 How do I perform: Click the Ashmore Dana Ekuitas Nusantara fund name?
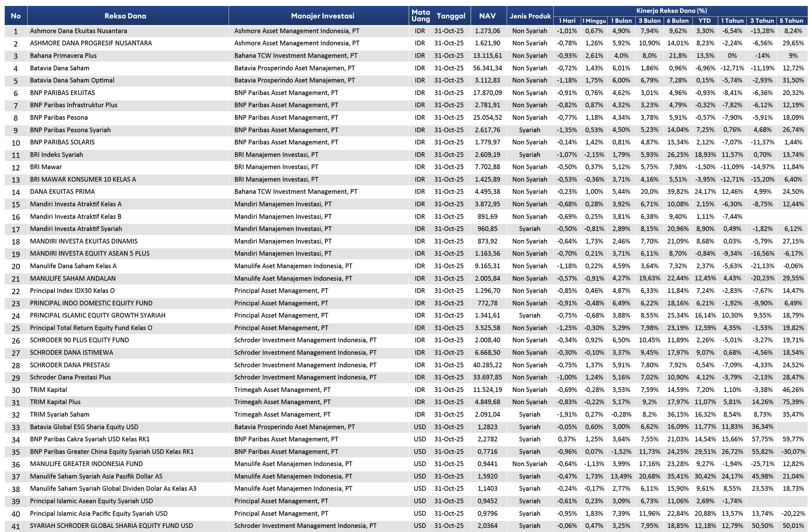pyautogui.click(x=79, y=31)
